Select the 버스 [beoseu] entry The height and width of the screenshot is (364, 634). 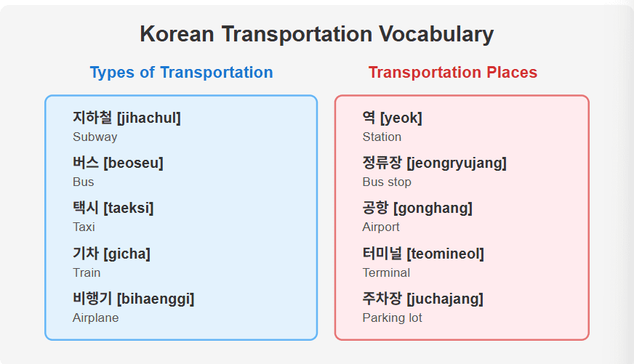(118, 163)
